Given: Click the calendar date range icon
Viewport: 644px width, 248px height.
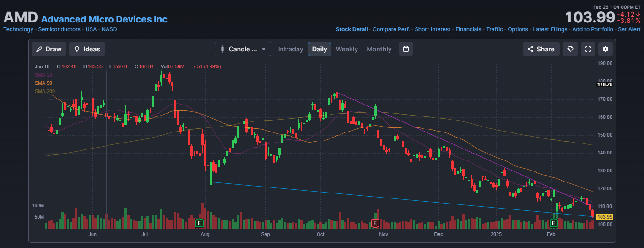Looking at the screenshot, I should click(x=406, y=49).
